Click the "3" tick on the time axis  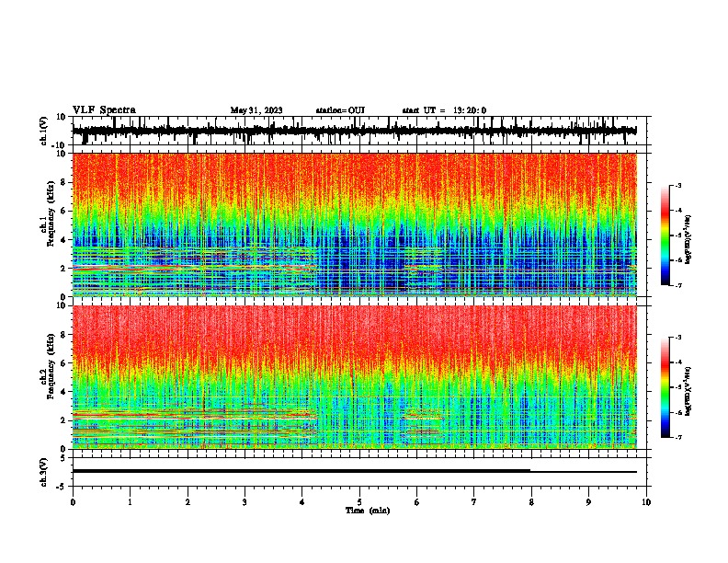pos(245,502)
